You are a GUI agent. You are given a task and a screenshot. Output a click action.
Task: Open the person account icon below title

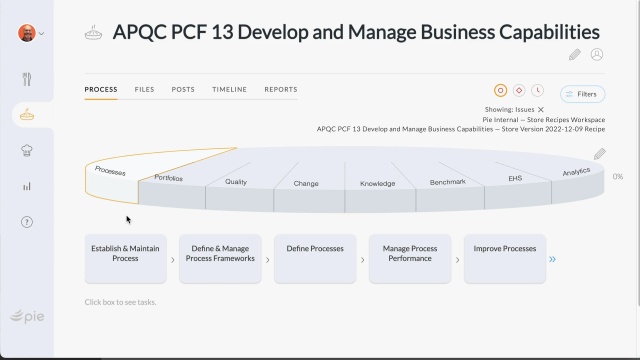pyautogui.click(x=597, y=54)
